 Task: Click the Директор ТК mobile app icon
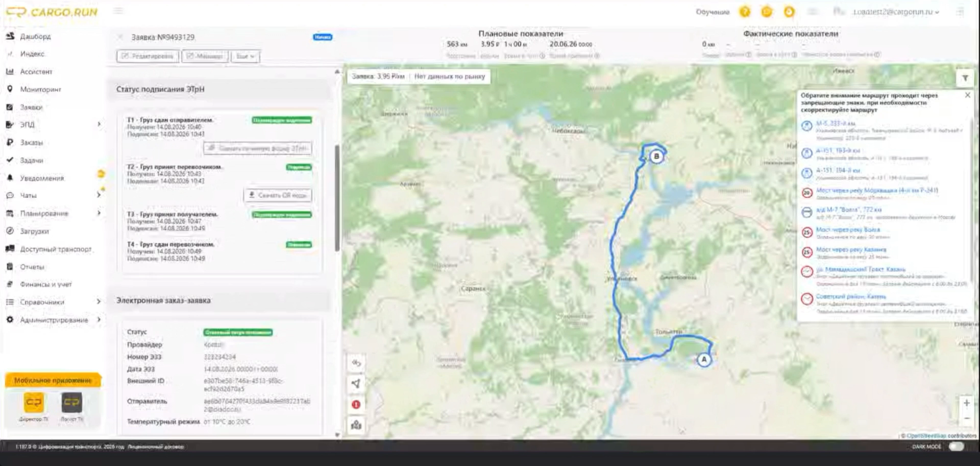(34, 403)
